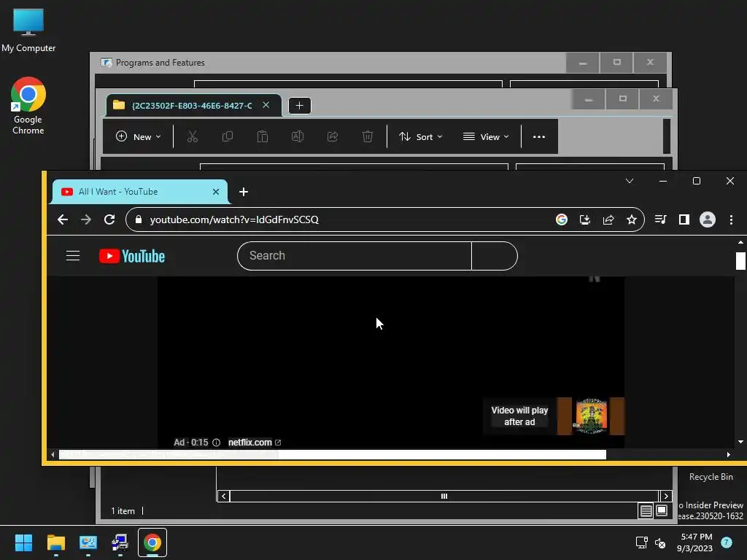Open Windows Start menu
Viewport: 747px width, 560px height.
(23, 542)
